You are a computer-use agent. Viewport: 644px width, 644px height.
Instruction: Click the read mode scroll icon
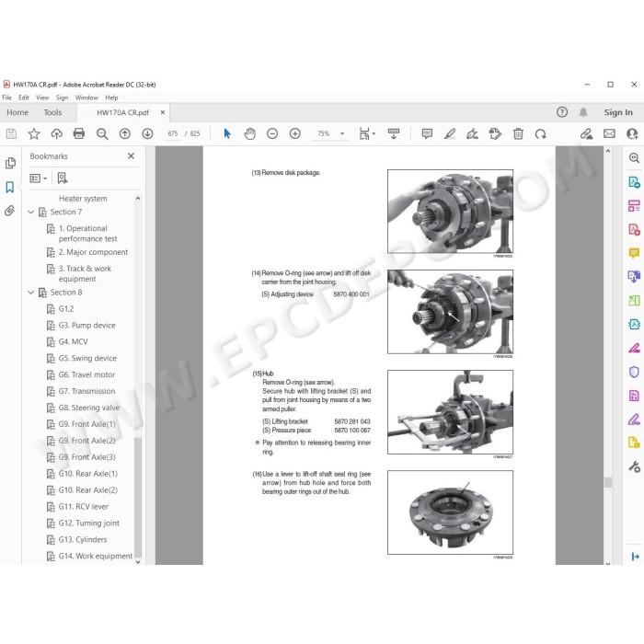(394, 133)
